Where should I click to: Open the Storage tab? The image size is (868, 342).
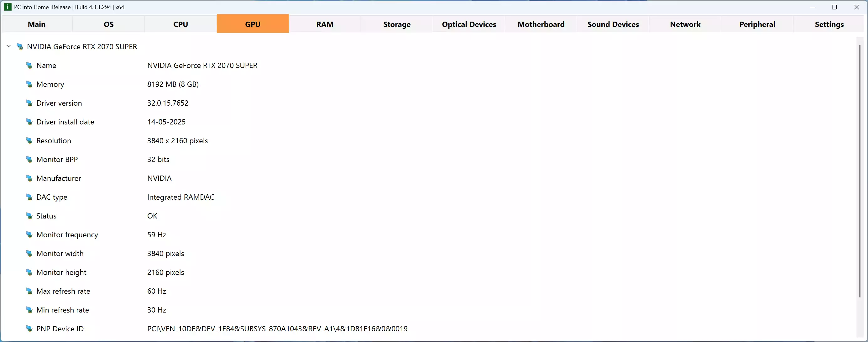(x=397, y=24)
